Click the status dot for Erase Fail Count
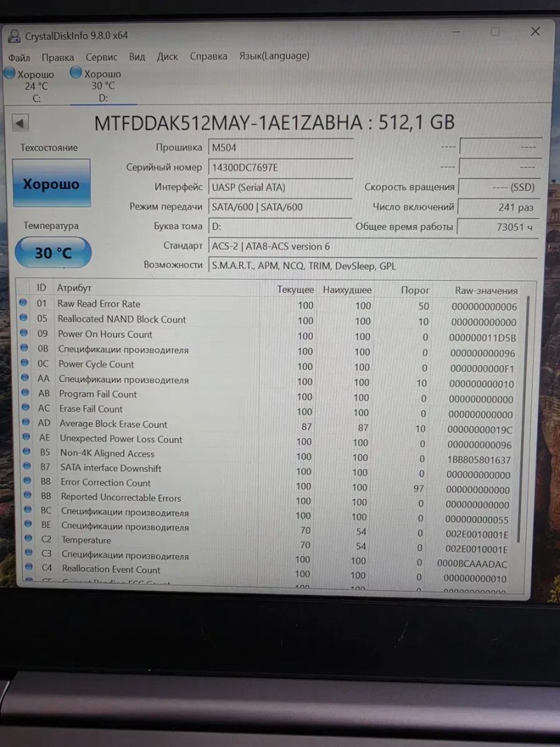This screenshot has height=747, width=560. tap(26, 407)
